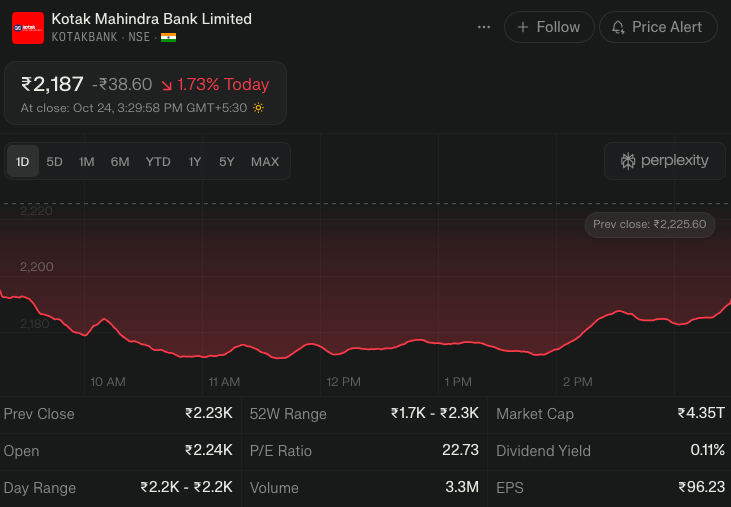
Task: Click the price chart at 12 PM
Action: coord(343,348)
